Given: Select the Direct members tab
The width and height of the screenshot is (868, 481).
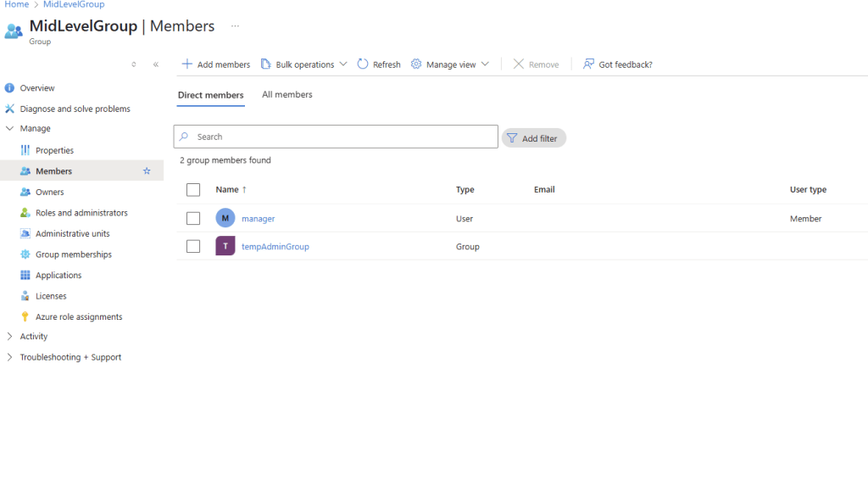Looking at the screenshot, I should tap(210, 95).
